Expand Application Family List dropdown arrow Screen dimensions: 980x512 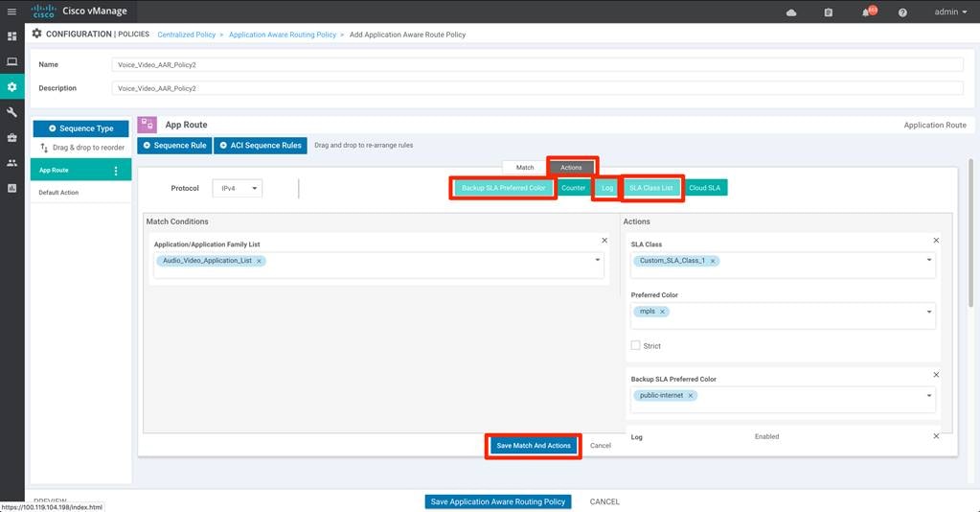(x=598, y=260)
